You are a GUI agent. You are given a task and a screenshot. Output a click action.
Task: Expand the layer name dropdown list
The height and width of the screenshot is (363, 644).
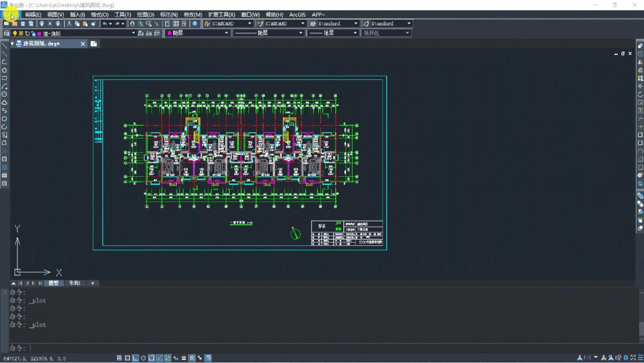[133, 33]
